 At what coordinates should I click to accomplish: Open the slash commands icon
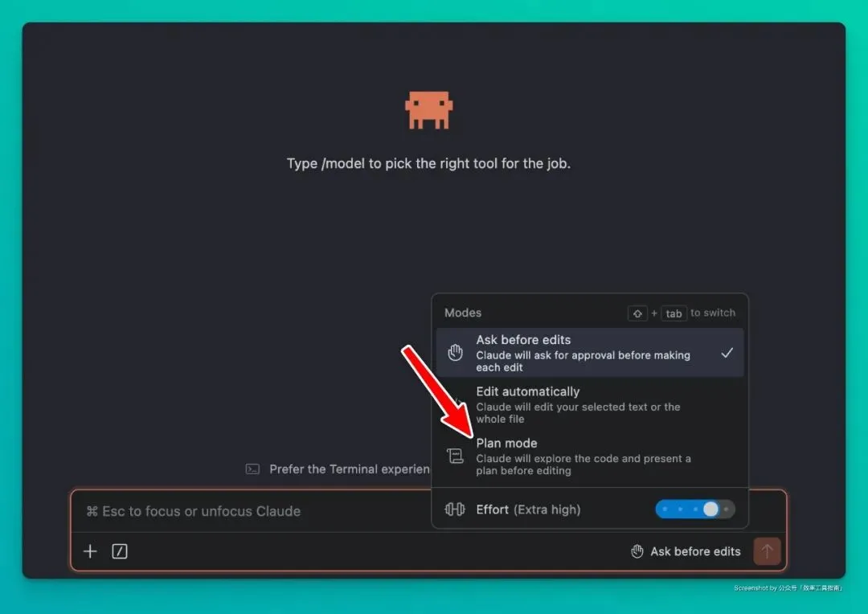(120, 551)
